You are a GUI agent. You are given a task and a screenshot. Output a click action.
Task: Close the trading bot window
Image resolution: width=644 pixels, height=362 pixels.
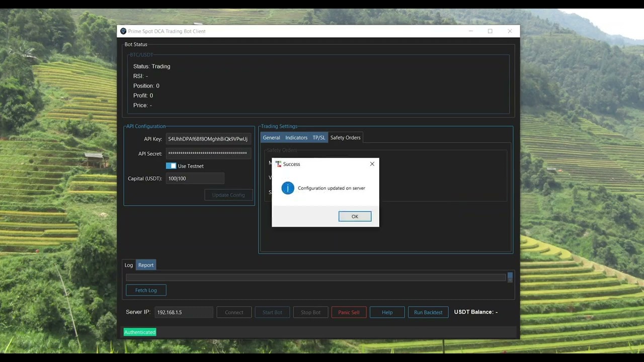510,31
